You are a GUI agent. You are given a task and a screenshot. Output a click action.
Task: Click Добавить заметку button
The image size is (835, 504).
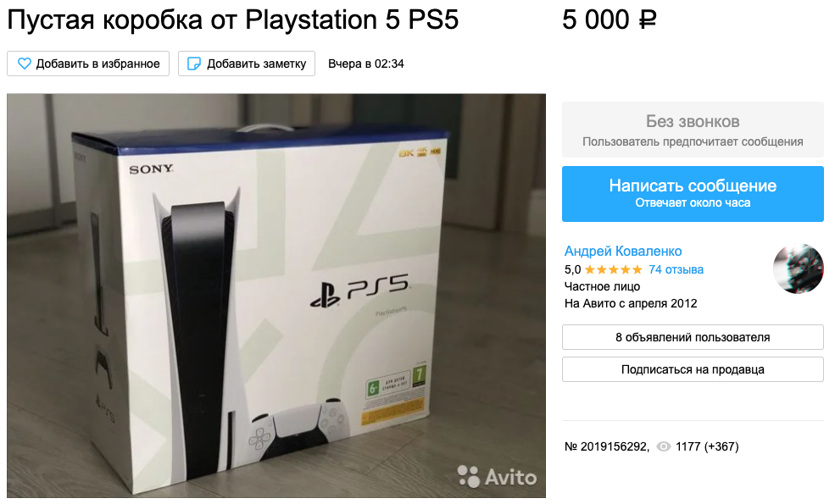coord(247,64)
